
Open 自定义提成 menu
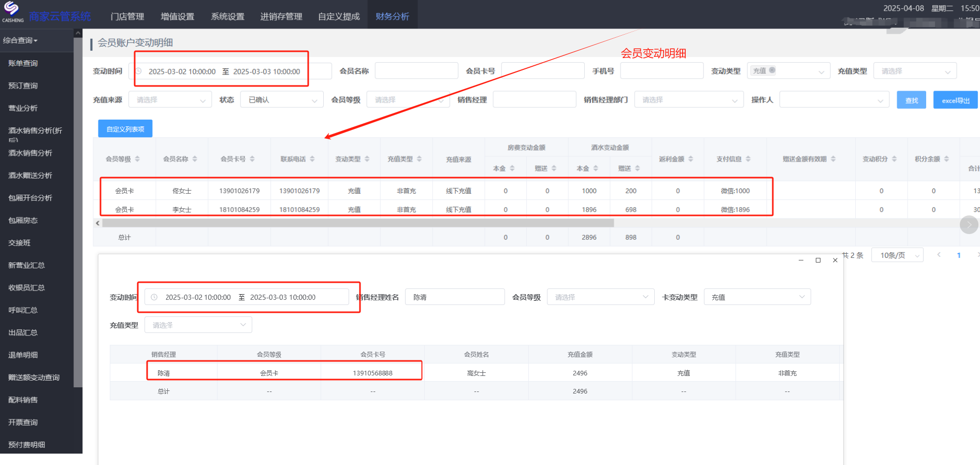tap(339, 17)
